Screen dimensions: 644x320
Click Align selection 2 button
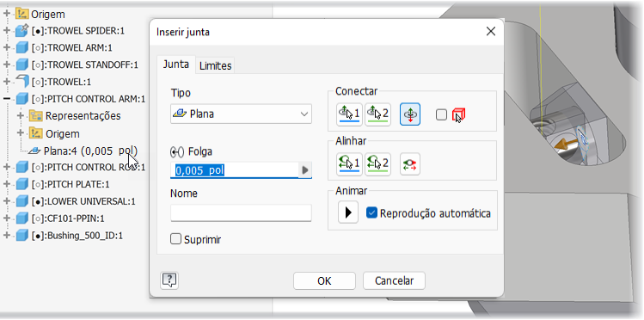point(377,164)
